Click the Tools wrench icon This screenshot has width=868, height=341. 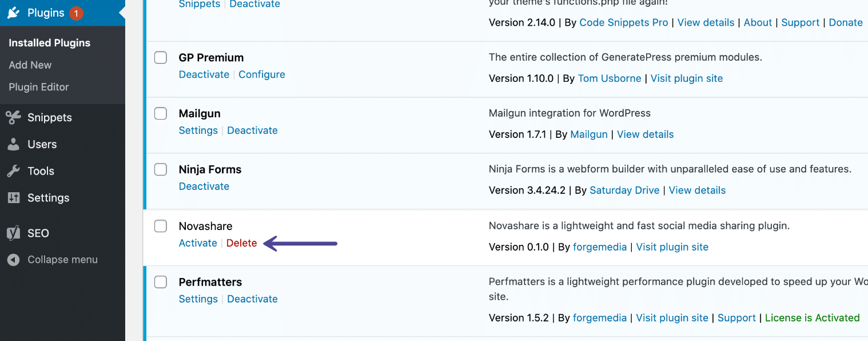pos(13,170)
